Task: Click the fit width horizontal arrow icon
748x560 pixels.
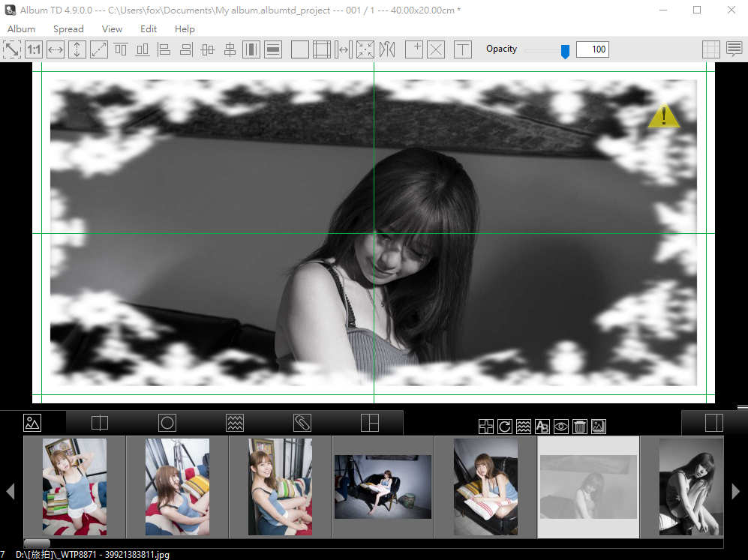Action: point(56,50)
